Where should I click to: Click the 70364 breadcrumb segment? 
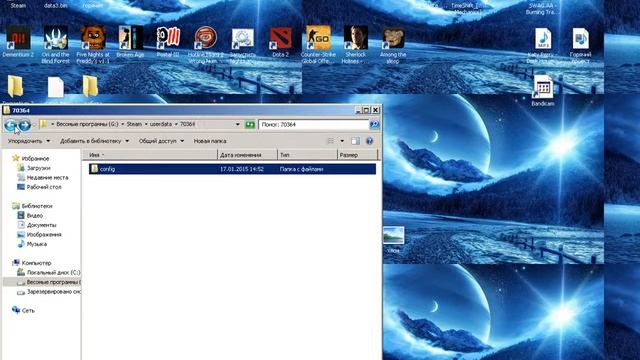point(187,124)
